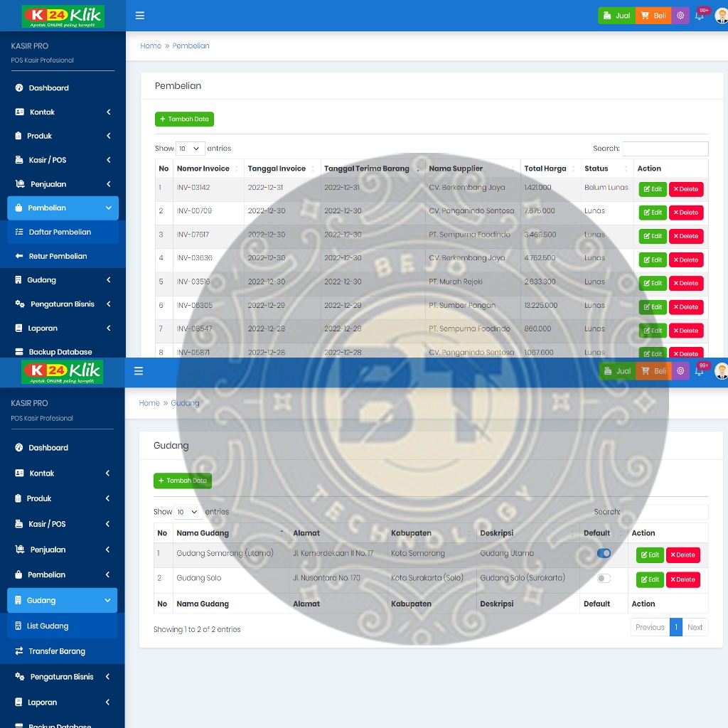This screenshot has height=728, width=728.
Task: Sort by Tanggal Terima Barang column
Action: coord(373,168)
